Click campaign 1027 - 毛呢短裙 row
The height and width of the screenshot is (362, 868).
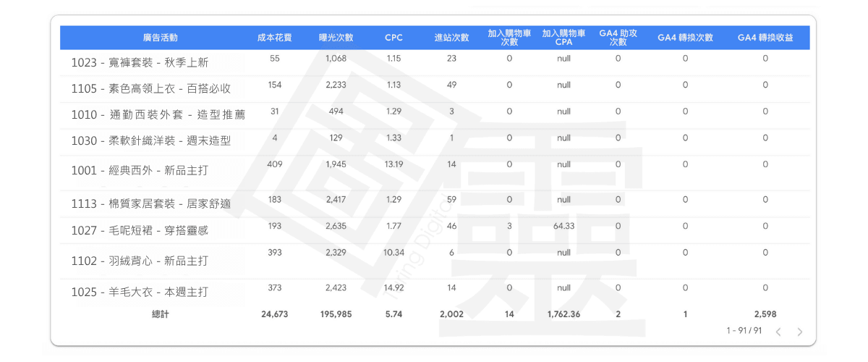[x=140, y=230]
